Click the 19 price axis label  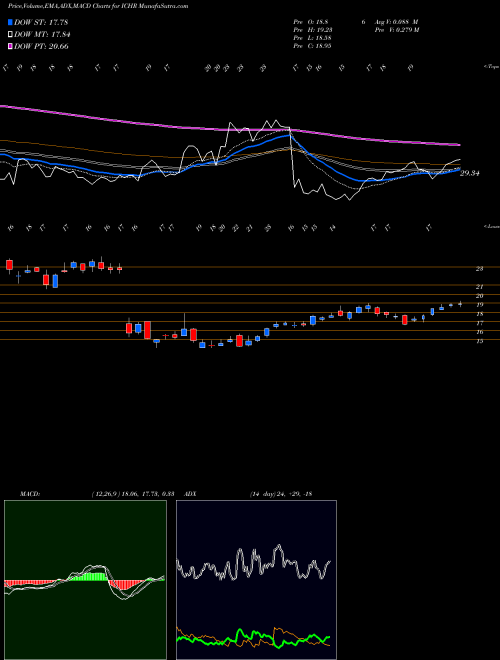pos(479,305)
